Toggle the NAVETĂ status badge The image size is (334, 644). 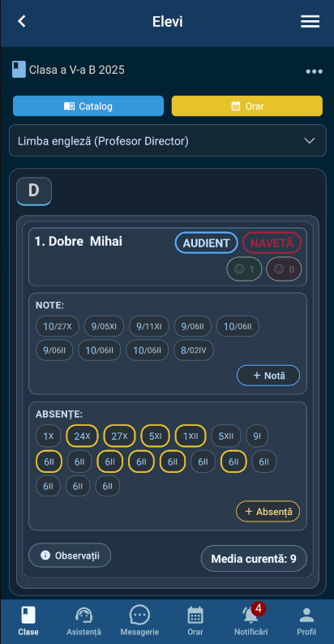[272, 243]
